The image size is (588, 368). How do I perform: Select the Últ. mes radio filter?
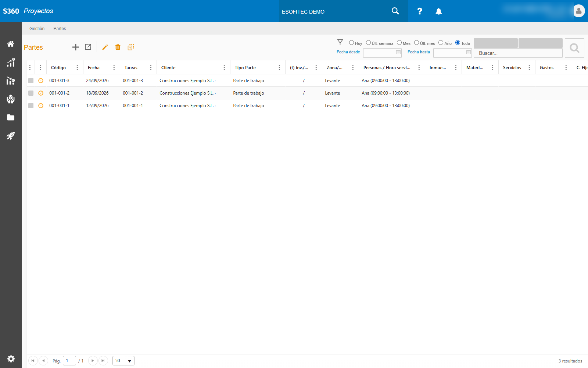click(416, 43)
